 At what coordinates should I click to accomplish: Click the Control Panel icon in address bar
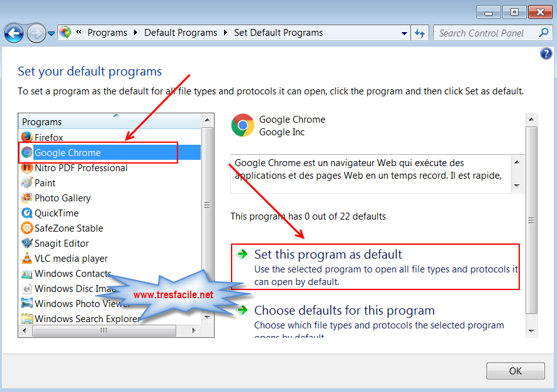[65, 32]
